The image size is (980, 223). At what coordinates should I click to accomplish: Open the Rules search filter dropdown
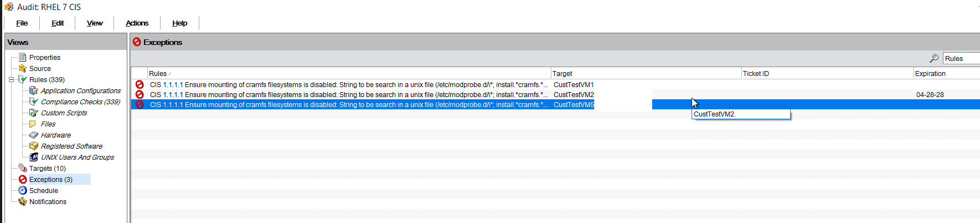click(x=962, y=58)
